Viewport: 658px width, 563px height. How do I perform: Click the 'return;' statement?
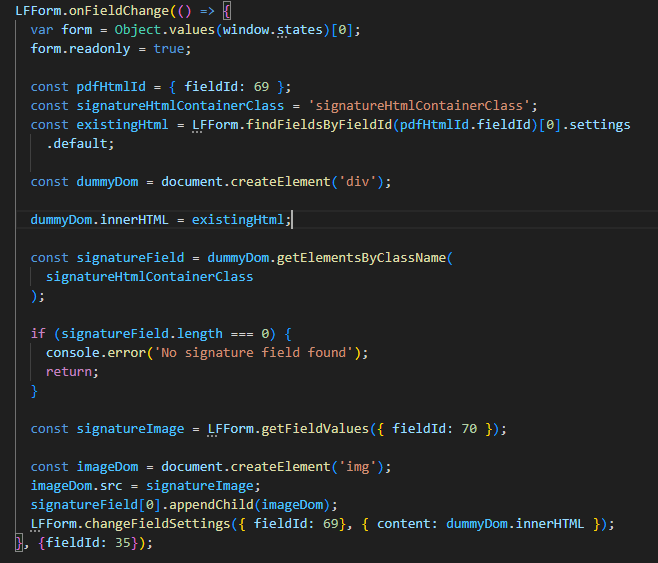(x=72, y=372)
